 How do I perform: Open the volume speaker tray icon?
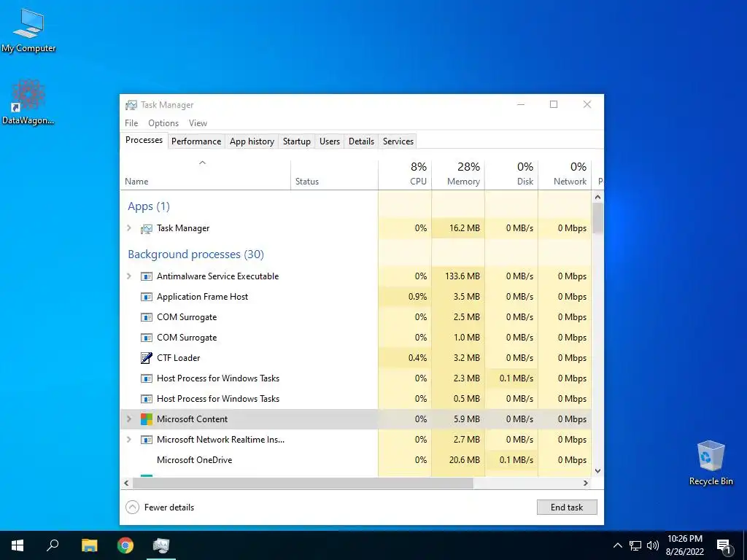(653, 545)
